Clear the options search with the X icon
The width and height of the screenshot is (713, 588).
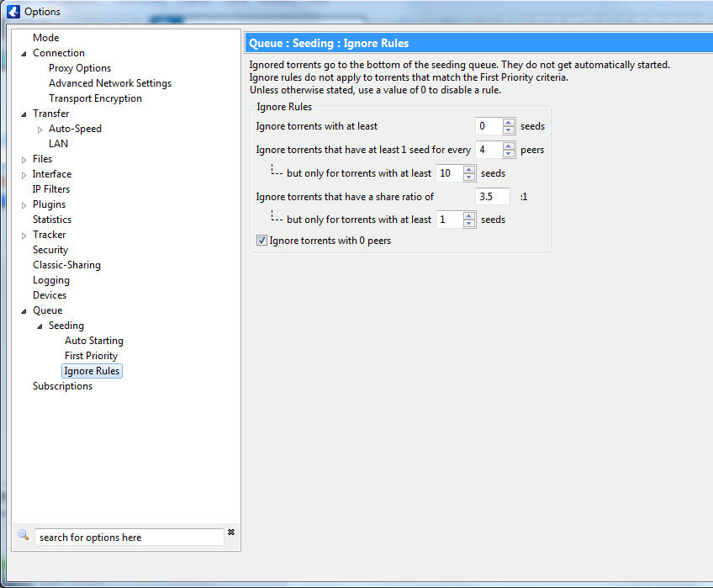[231, 532]
